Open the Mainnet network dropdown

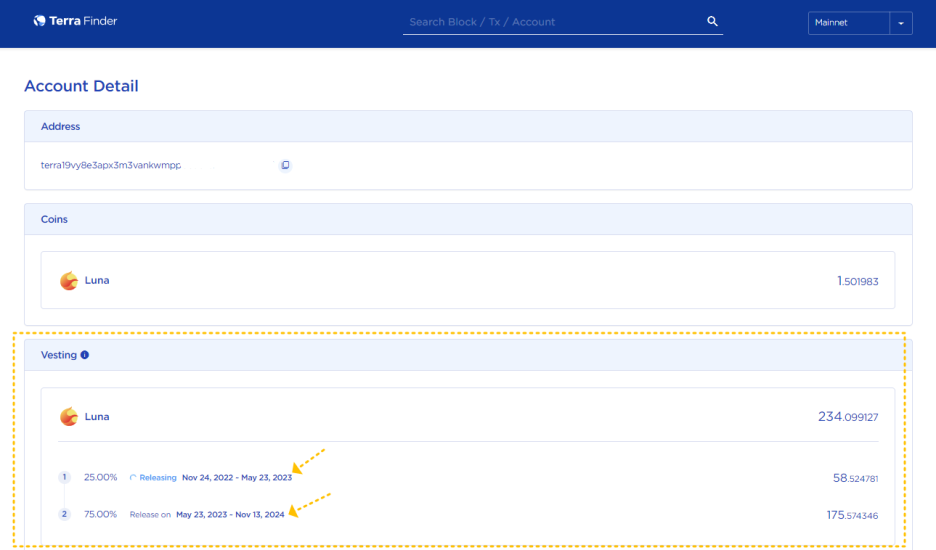[x=860, y=23]
